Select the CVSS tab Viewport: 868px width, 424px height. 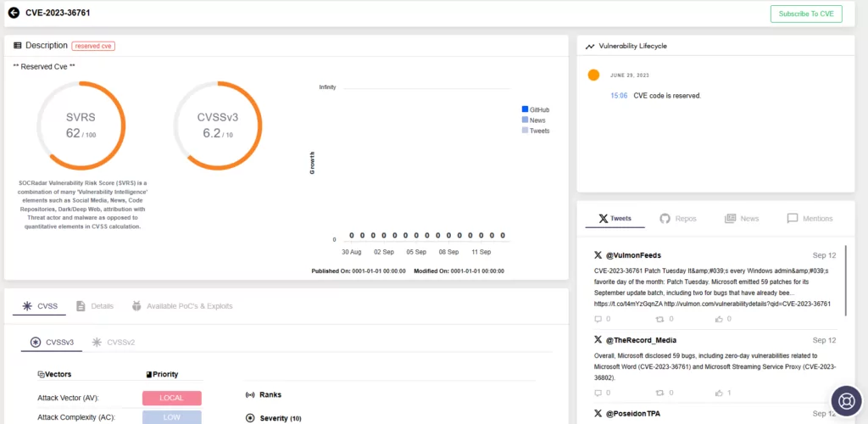click(39, 306)
